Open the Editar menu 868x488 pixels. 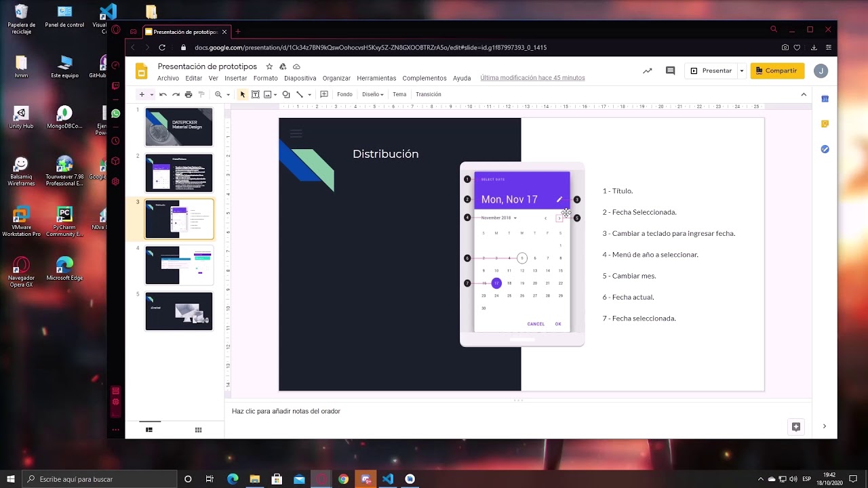click(194, 78)
